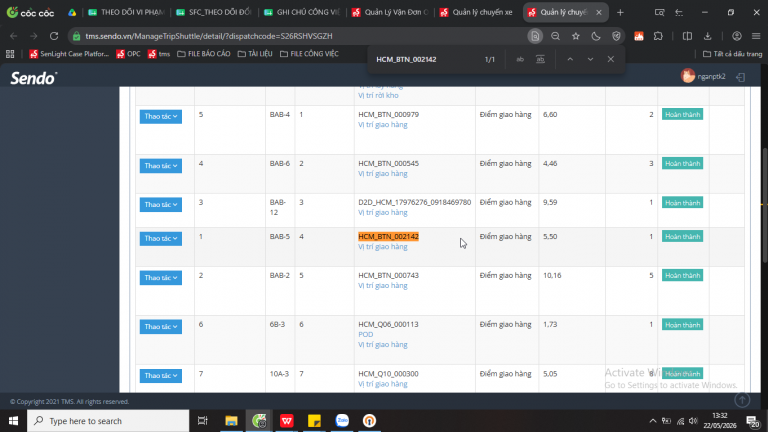Open FILE BÁO CÁO bookmark folder
768x432 pixels.
point(204,54)
